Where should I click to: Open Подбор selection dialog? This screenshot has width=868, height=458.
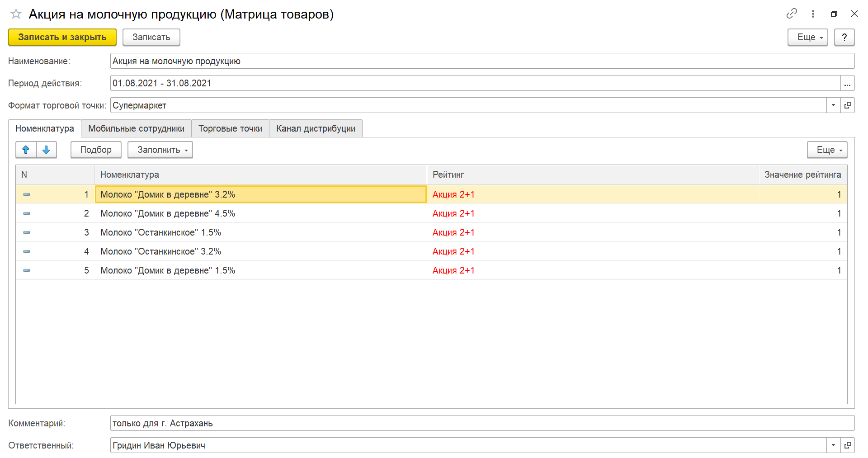click(96, 150)
